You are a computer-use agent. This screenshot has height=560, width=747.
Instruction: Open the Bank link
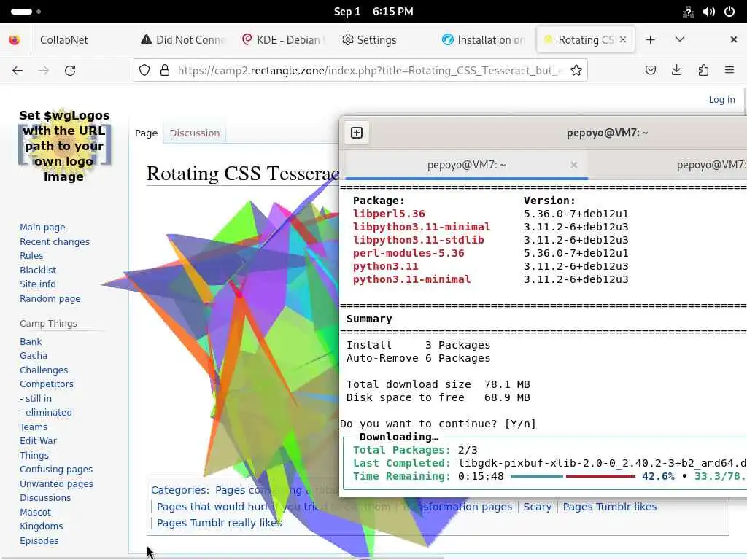pos(31,341)
